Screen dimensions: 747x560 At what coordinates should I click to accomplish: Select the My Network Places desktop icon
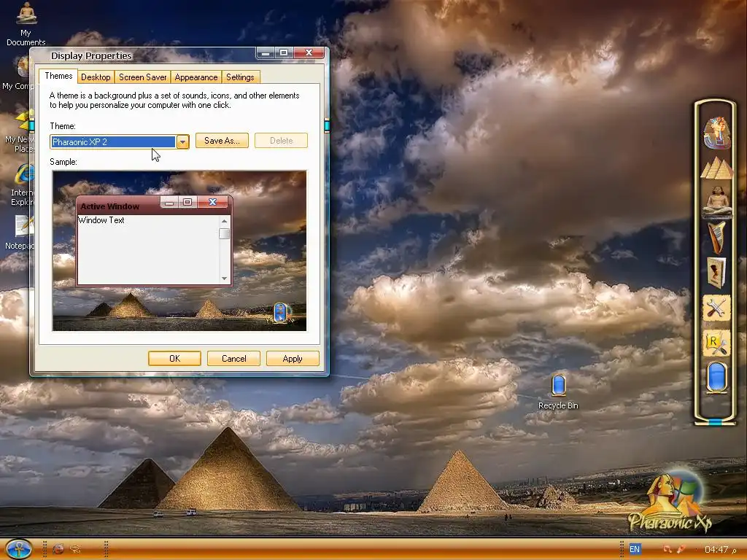pyautogui.click(x=19, y=131)
